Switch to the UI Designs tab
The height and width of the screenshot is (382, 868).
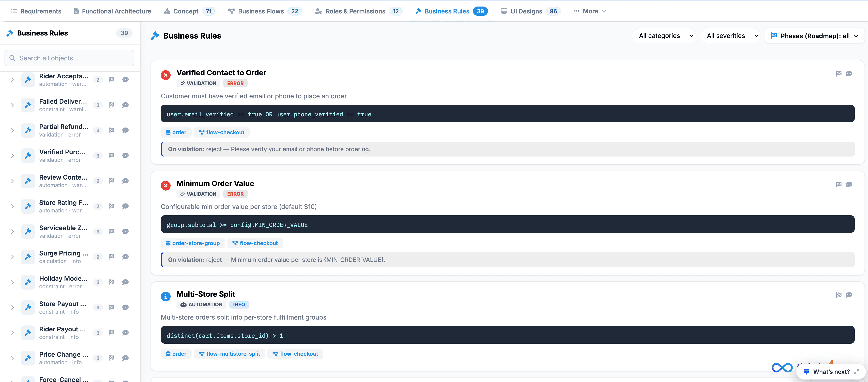tap(530, 11)
